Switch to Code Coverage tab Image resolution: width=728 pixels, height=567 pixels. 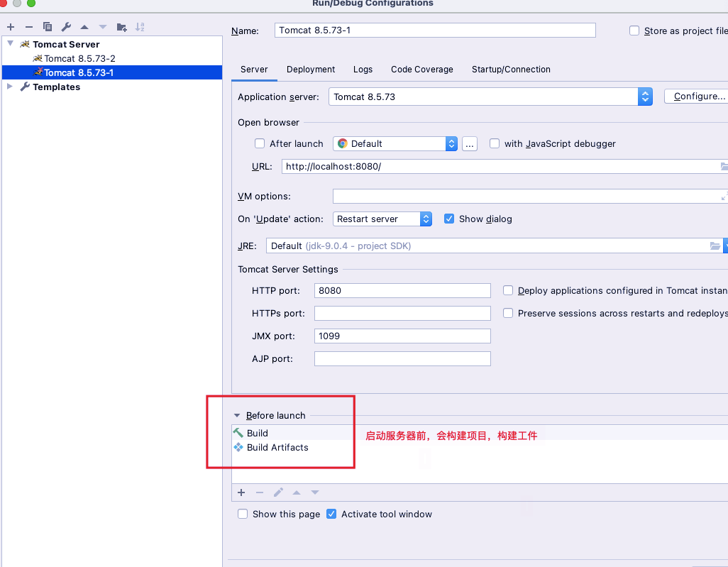tap(421, 70)
